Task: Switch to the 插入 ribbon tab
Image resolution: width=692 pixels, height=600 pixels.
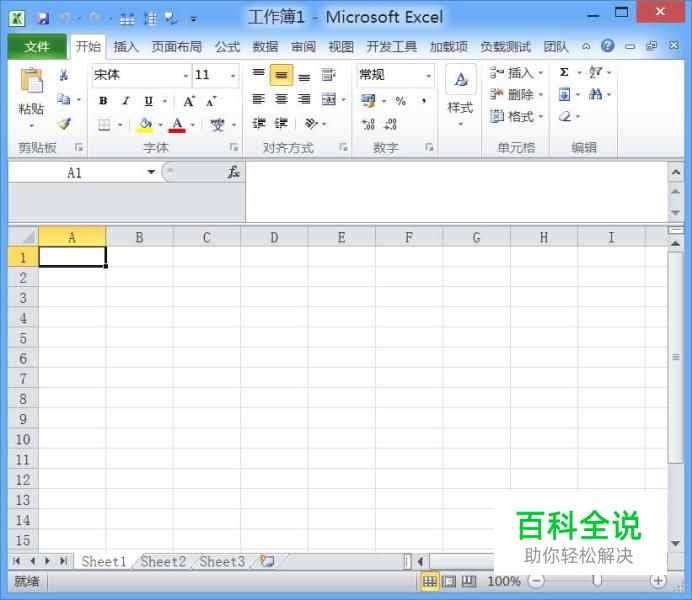Action: pos(126,47)
